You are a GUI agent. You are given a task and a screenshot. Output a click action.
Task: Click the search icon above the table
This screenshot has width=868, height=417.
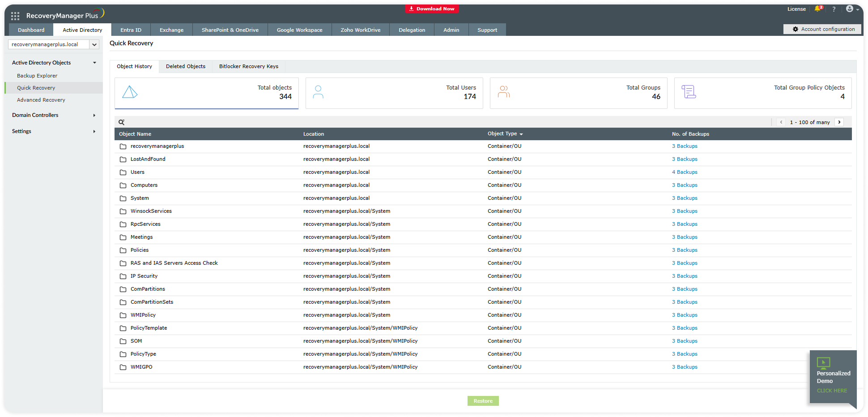pyautogui.click(x=121, y=122)
